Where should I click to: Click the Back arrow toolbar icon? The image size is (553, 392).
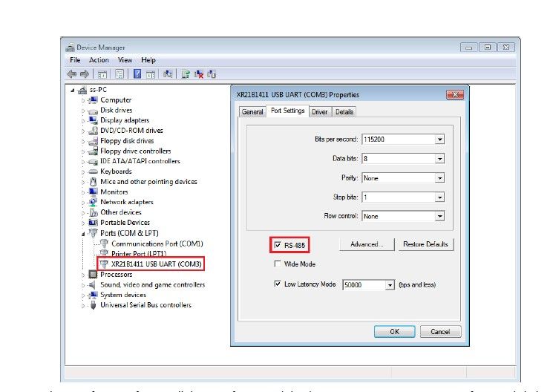point(71,74)
